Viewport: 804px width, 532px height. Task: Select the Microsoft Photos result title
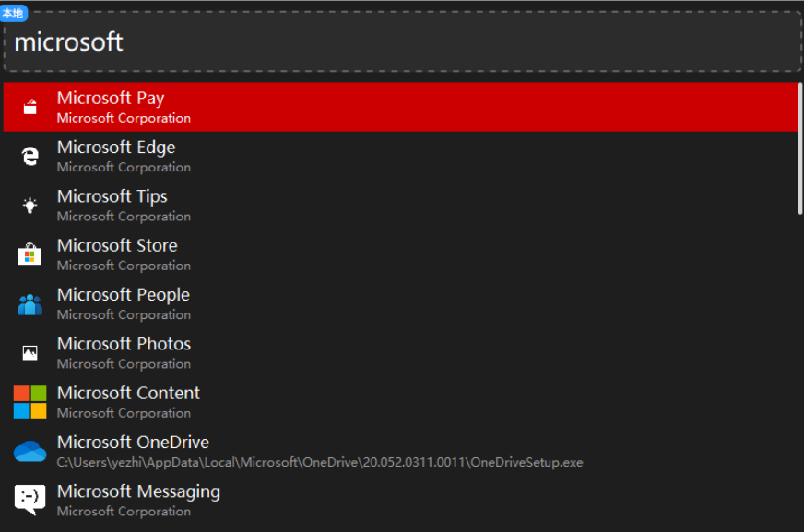124,344
